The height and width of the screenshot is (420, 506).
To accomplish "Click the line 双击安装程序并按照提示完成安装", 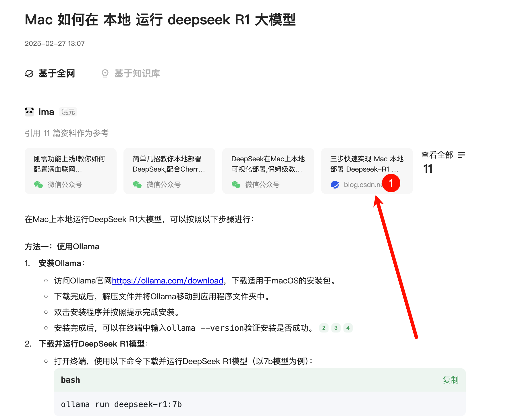I will pos(117,312).
